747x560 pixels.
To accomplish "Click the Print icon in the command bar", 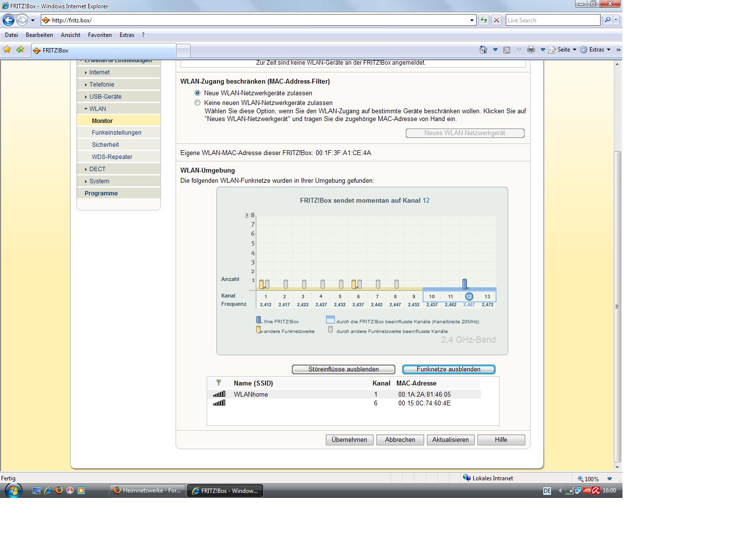I will point(531,50).
